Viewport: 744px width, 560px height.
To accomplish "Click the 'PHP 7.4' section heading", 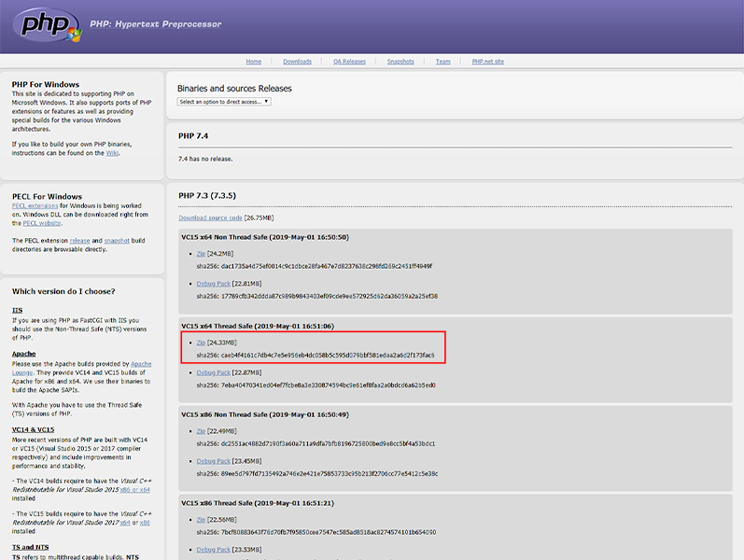I will pos(193,135).
